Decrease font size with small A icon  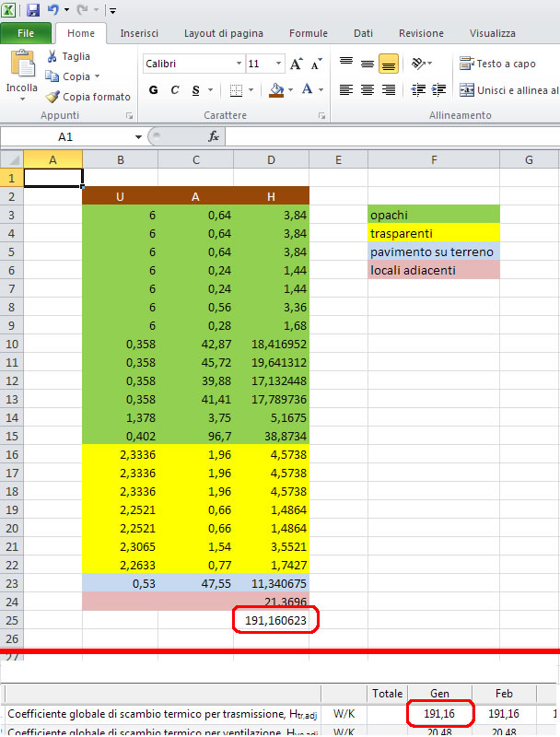[x=317, y=64]
